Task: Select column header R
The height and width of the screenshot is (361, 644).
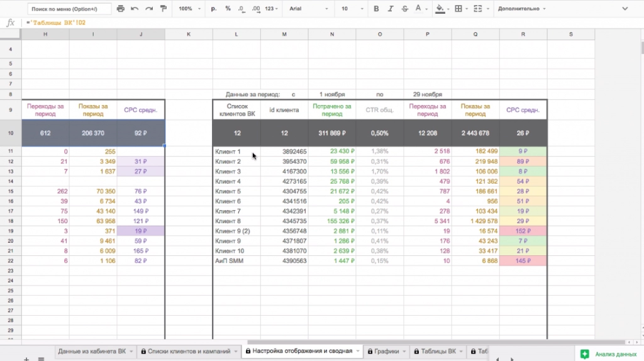Action: tap(523, 34)
